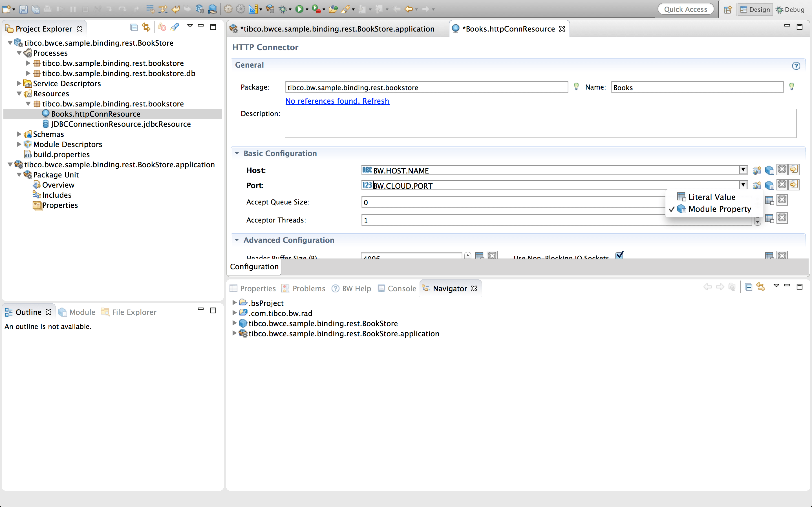The height and width of the screenshot is (507, 812).
Task: Open module property picker icon next to Host field
Action: tap(770, 170)
